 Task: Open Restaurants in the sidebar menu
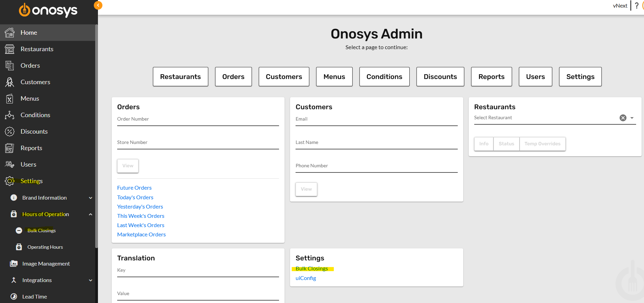[47, 49]
